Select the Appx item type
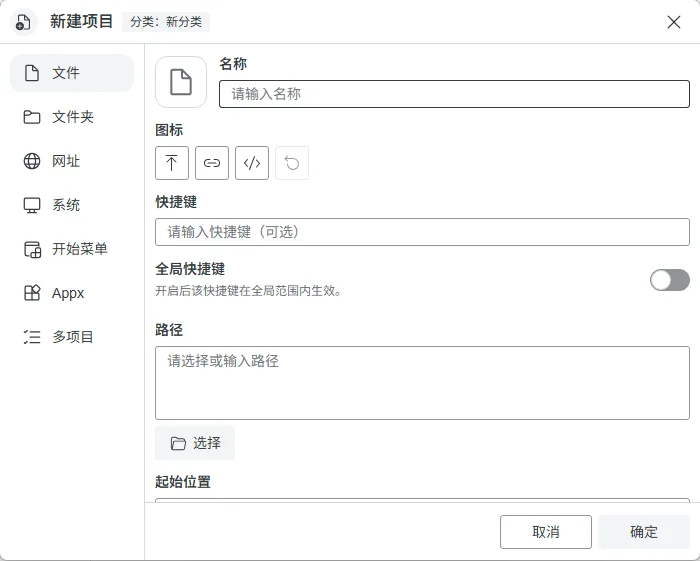The height and width of the screenshot is (561, 700). [x=72, y=293]
